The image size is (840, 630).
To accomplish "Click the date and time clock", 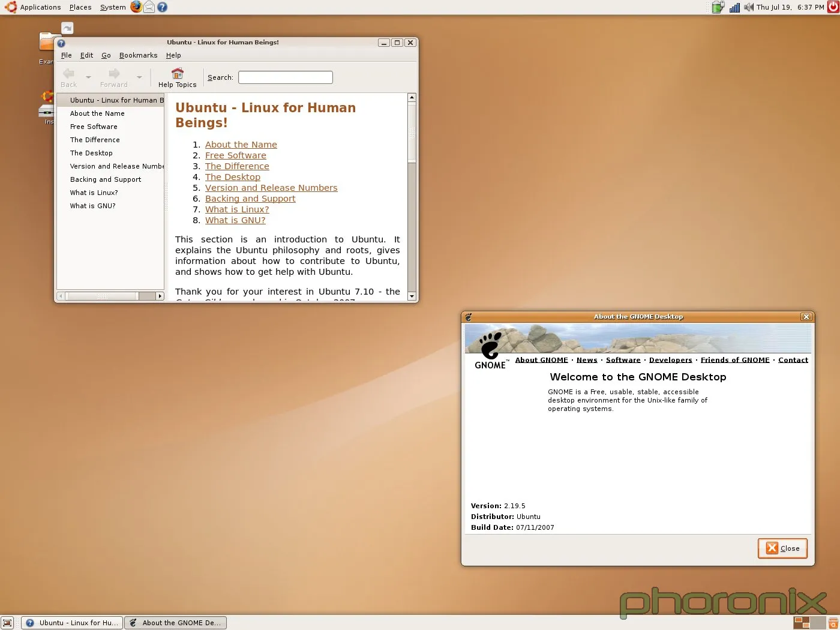I will tap(790, 7).
